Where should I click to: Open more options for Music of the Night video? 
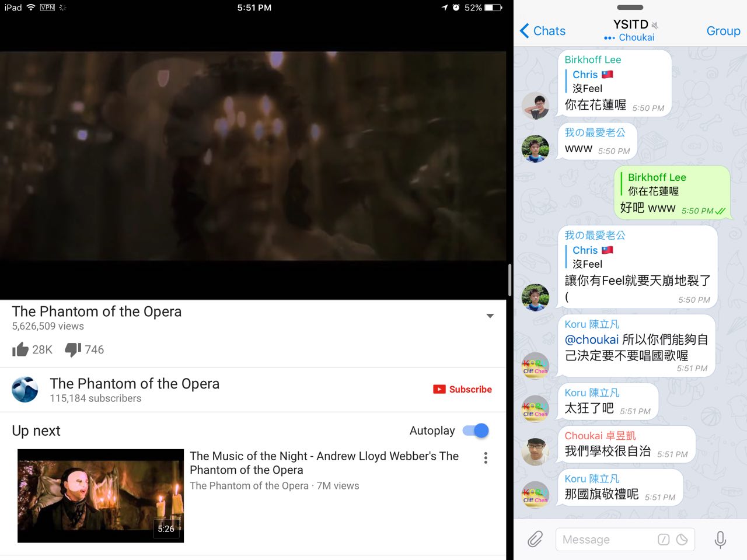pos(486,458)
